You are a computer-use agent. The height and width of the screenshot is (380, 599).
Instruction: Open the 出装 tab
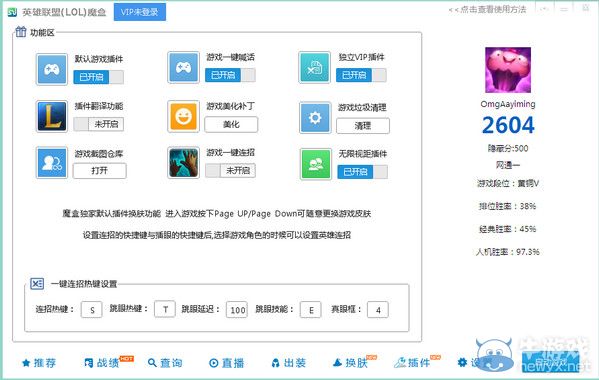[x=288, y=363]
